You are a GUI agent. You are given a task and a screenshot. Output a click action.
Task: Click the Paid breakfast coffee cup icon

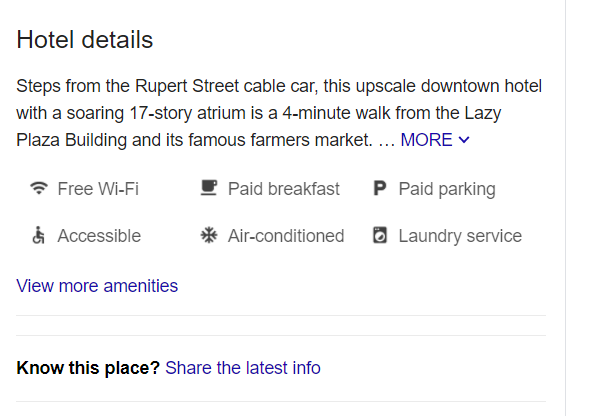(209, 188)
